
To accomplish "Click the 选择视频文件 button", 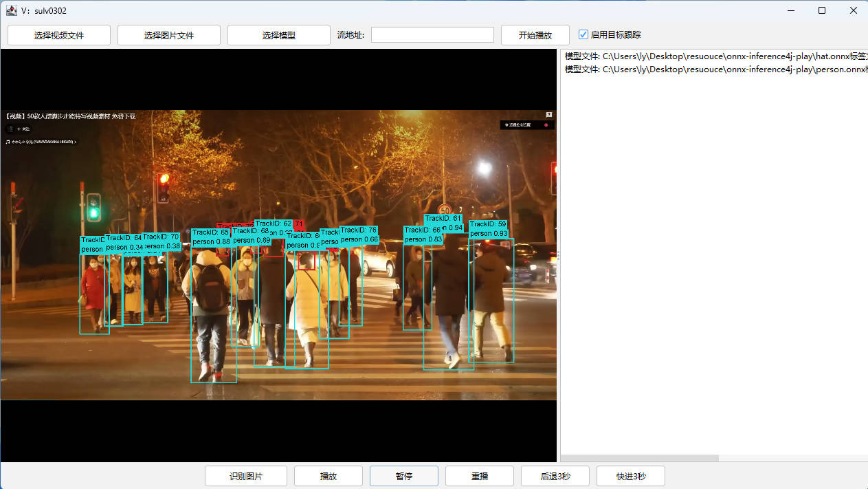I will pyautogui.click(x=59, y=35).
